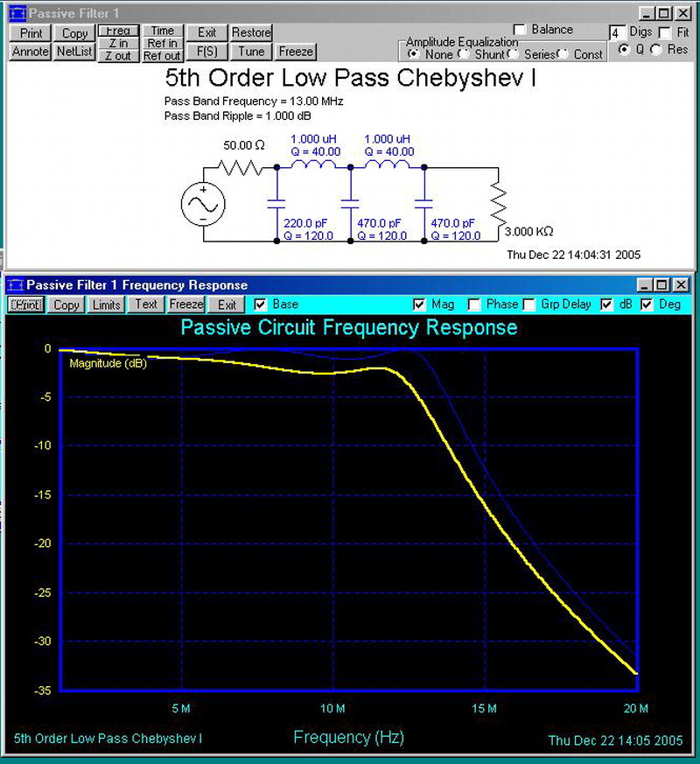Click the Magnitude (dB) trace label
This screenshot has height=764, width=700.
pyautogui.click(x=108, y=363)
